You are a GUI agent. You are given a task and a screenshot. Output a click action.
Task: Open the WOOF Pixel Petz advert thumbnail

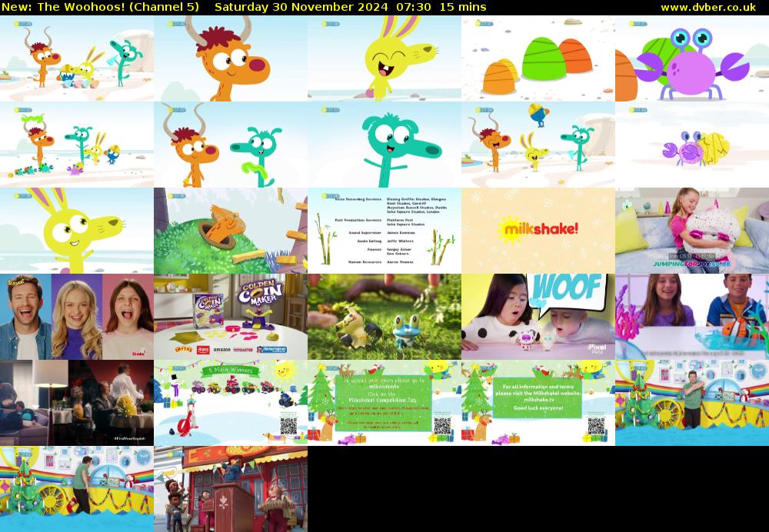538,317
